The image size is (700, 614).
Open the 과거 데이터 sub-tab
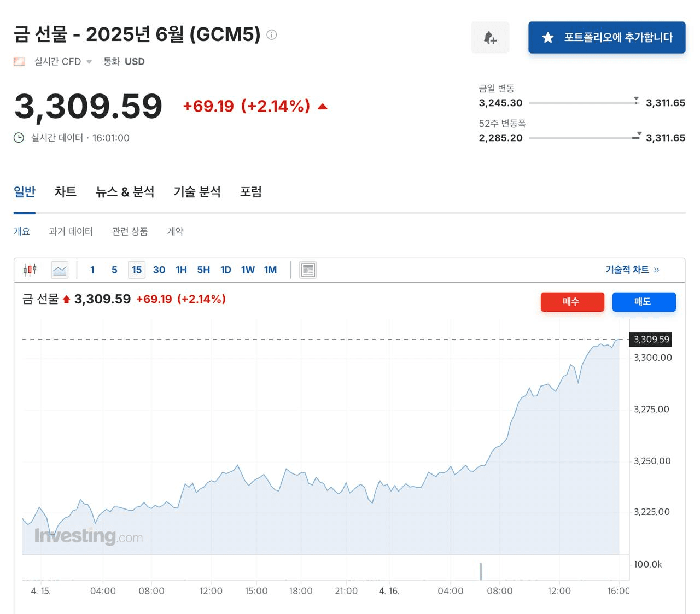(71, 231)
